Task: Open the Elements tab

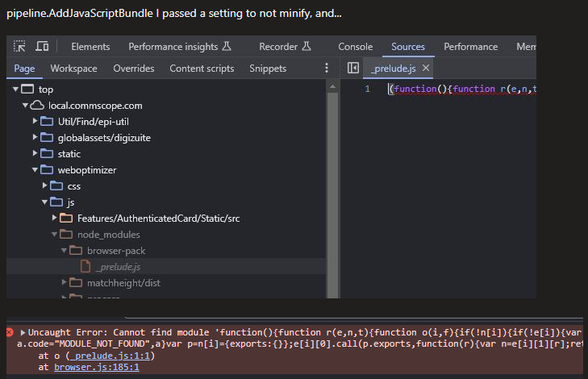Action: click(90, 47)
